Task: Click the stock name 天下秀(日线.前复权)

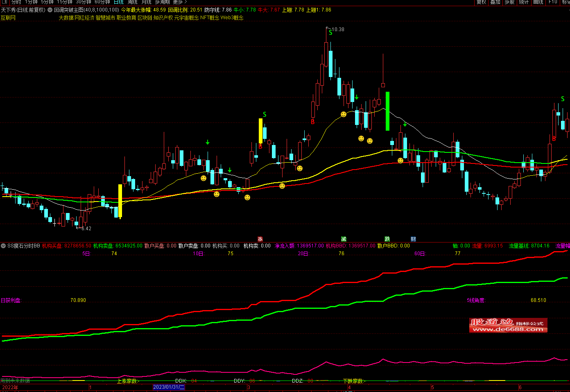Action: coord(23,10)
